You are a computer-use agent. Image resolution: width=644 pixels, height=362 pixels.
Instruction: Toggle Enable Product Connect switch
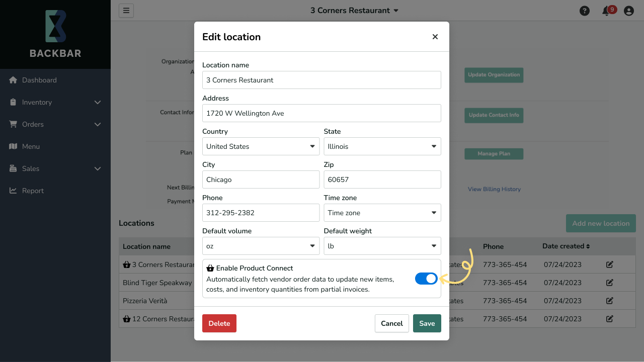(426, 279)
